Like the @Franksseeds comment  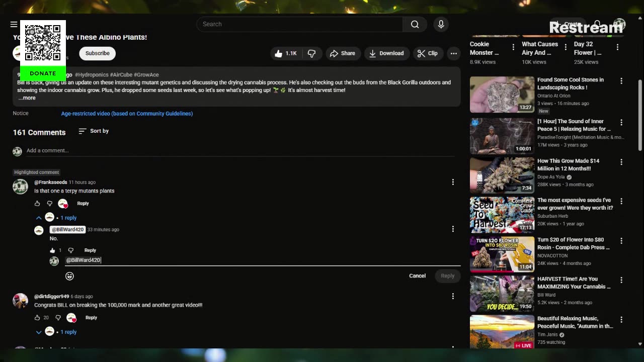tap(37, 204)
